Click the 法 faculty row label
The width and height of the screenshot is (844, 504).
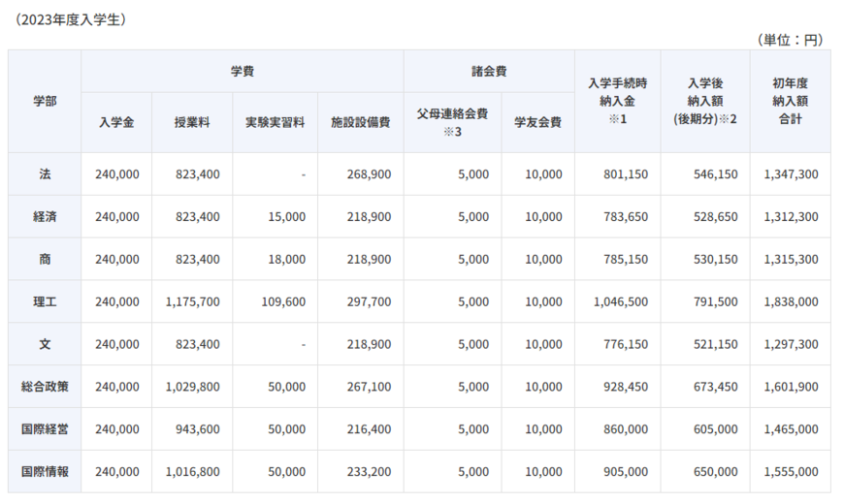pyautogui.click(x=45, y=174)
